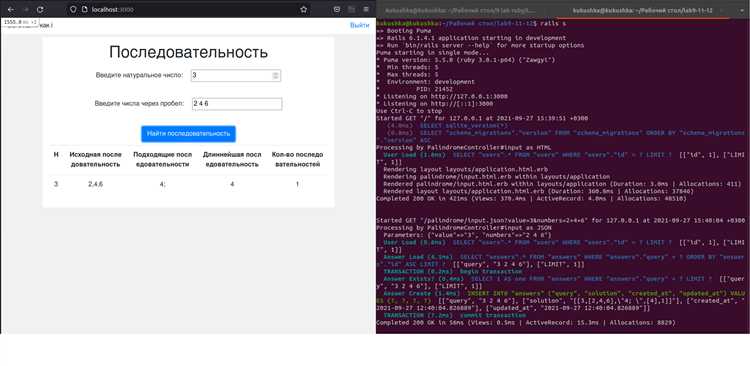The width and height of the screenshot is (750, 366).
Task: Reload the localhost page
Action: (40, 9)
